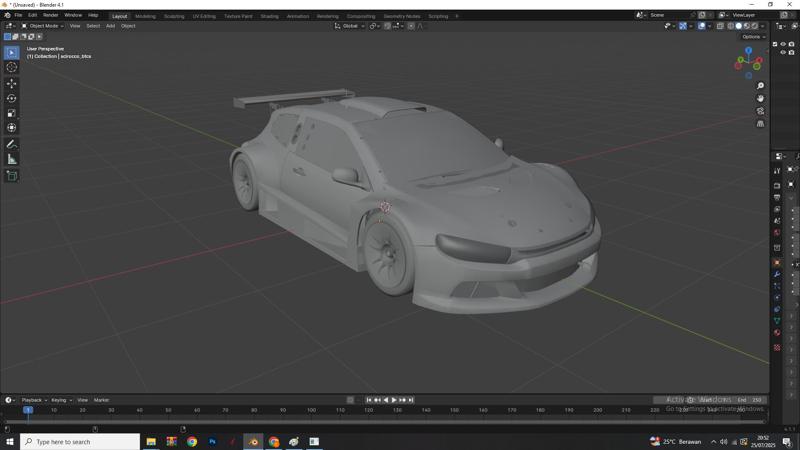Toggle auto keying record button

pos(350,400)
